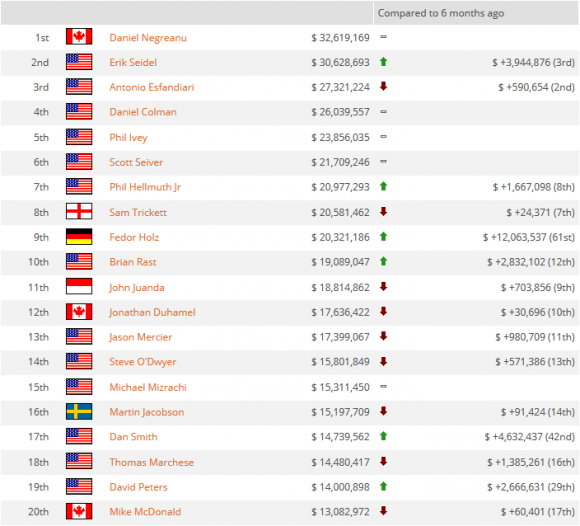Click the German flag beside Fedor Holz
This screenshot has width=580, height=526.
[x=79, y=237]
